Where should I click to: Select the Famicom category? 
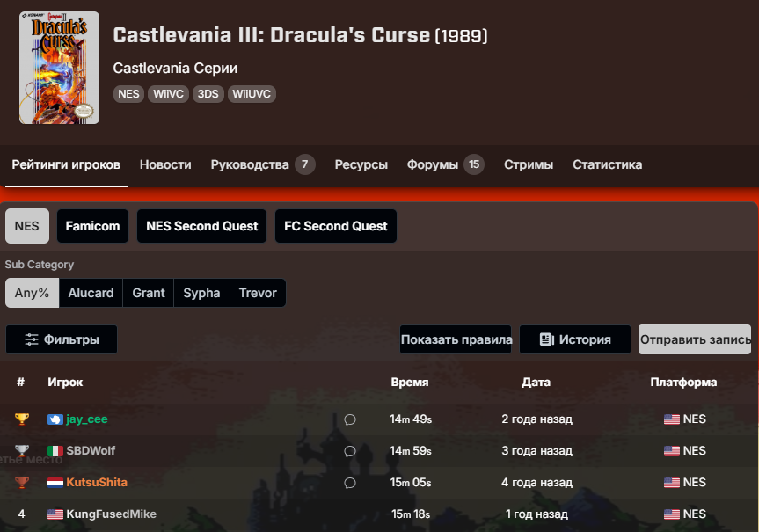[92, 226]
